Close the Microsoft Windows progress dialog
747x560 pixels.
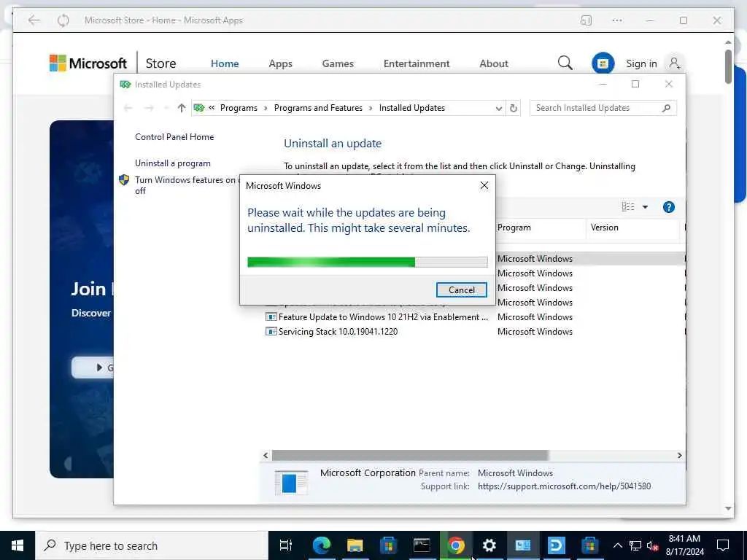(x=484, y=185)
